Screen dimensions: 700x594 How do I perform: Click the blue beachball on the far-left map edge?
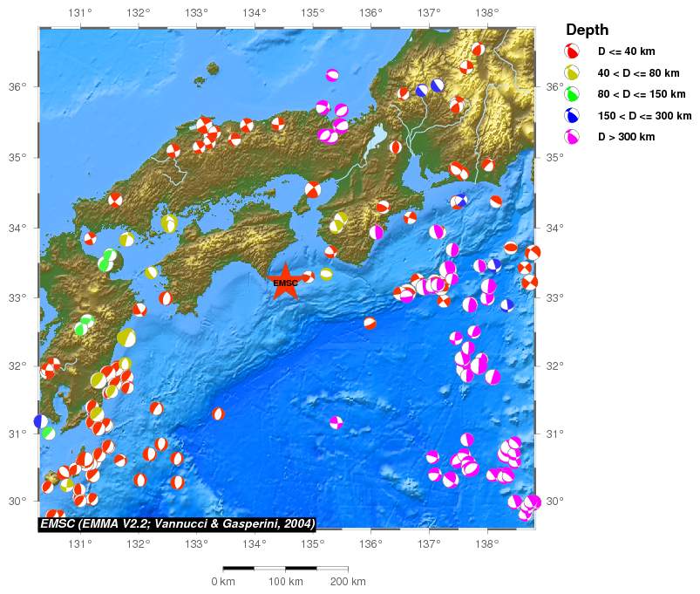click(41, 421)
